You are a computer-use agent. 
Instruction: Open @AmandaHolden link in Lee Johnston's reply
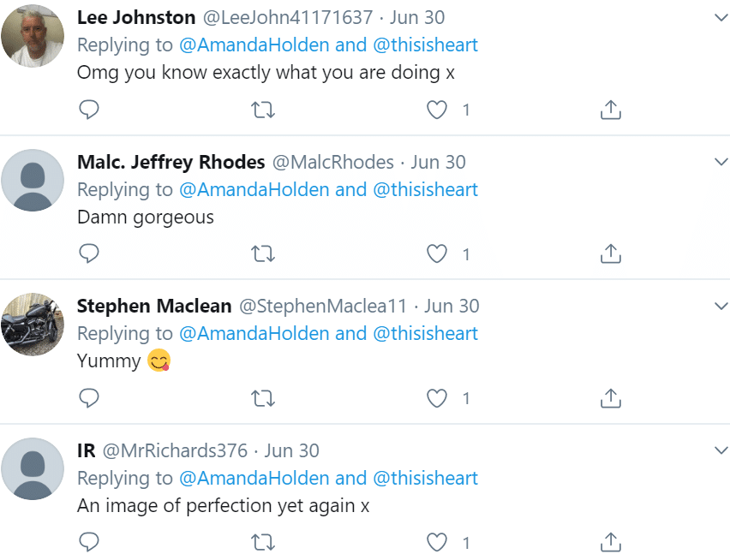(254, 45)
